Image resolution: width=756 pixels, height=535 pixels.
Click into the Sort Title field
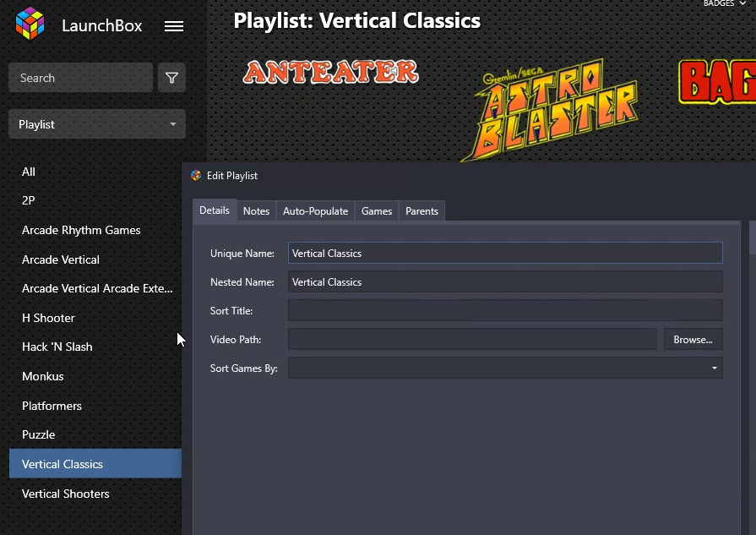(505, 311)
